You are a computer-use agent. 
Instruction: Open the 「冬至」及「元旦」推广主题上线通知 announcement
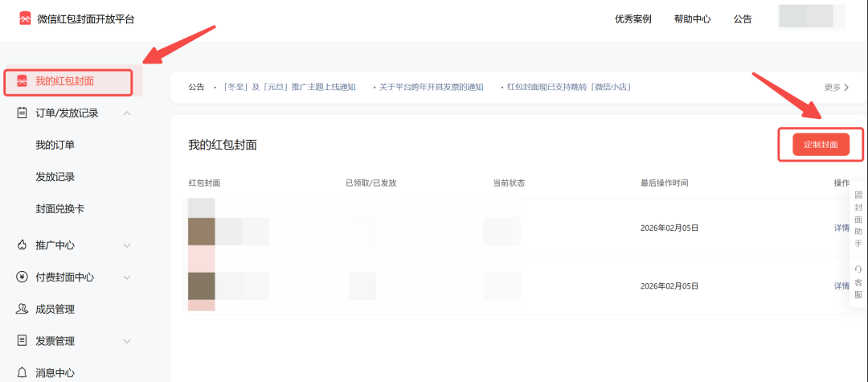pos(289,87)
